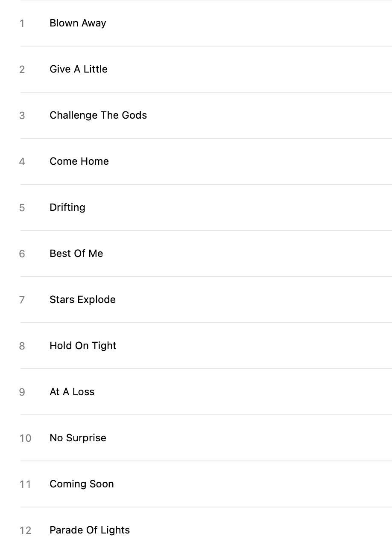This screenshot has height=548, width=392.
Task: Choose the Challenge The Gods track
Action: pos(98,115)
